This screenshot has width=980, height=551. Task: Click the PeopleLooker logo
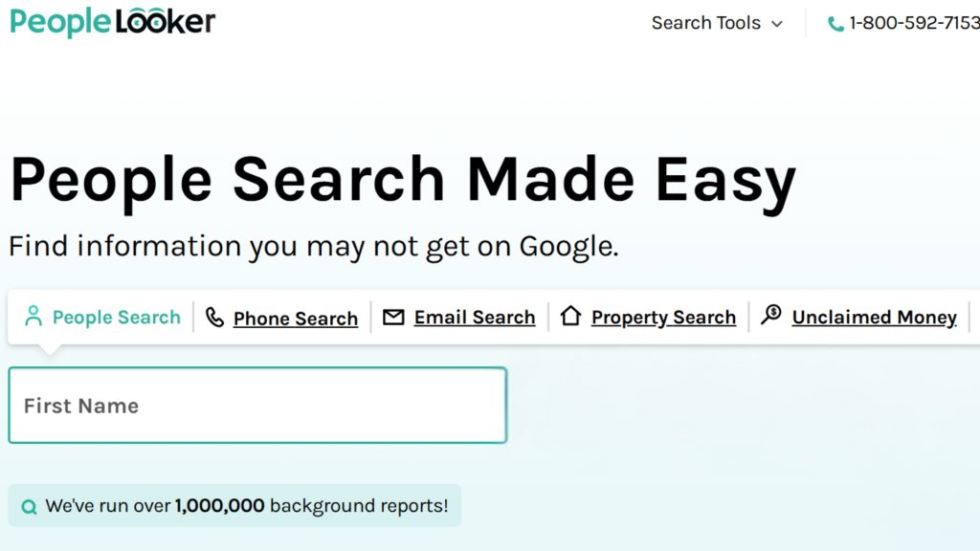tap(113, 22)
